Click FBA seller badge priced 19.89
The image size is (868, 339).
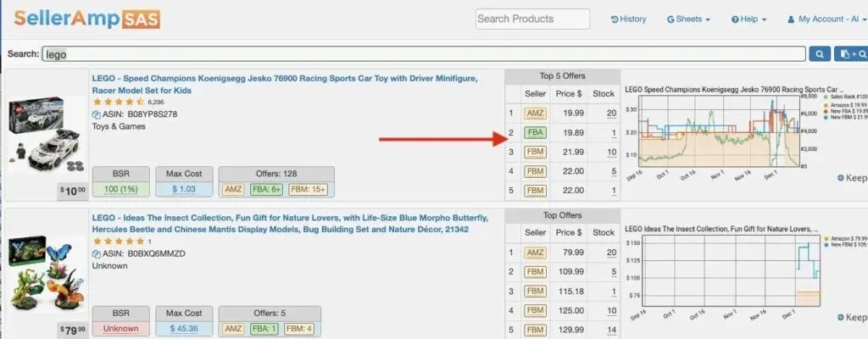[536, 133]
